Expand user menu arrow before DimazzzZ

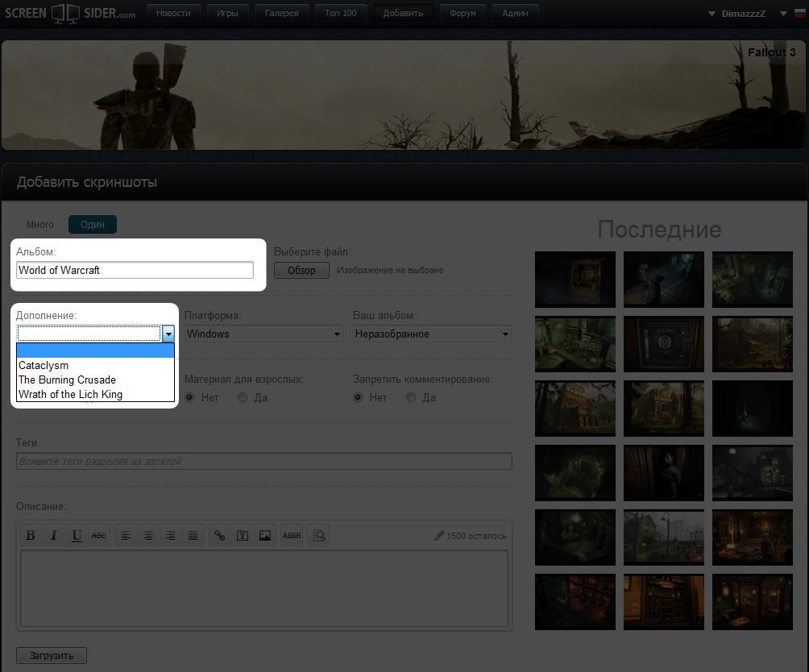point(712,14)
